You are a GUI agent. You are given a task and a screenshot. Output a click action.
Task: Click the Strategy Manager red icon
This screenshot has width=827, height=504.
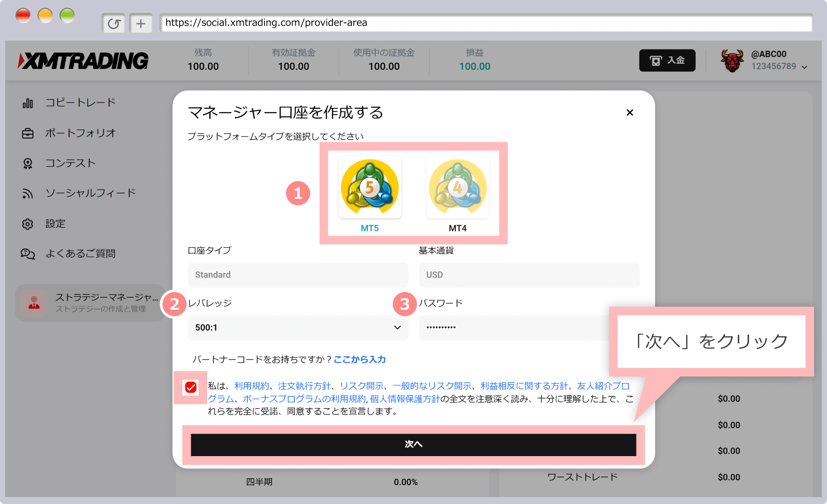[34, 303]
